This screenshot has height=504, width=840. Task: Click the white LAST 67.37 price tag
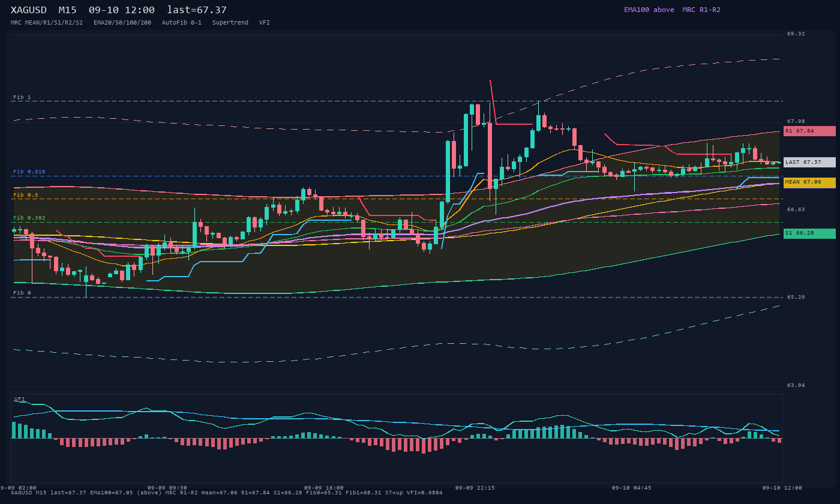[809, 162]
